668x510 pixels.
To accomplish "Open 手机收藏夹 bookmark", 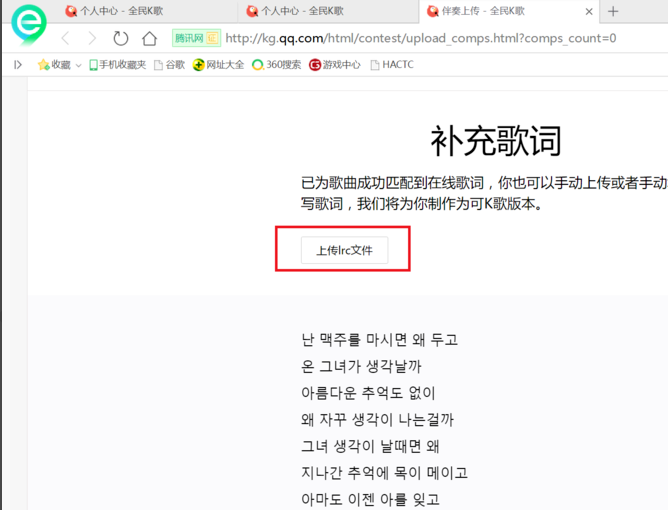I will pos(118,65).
